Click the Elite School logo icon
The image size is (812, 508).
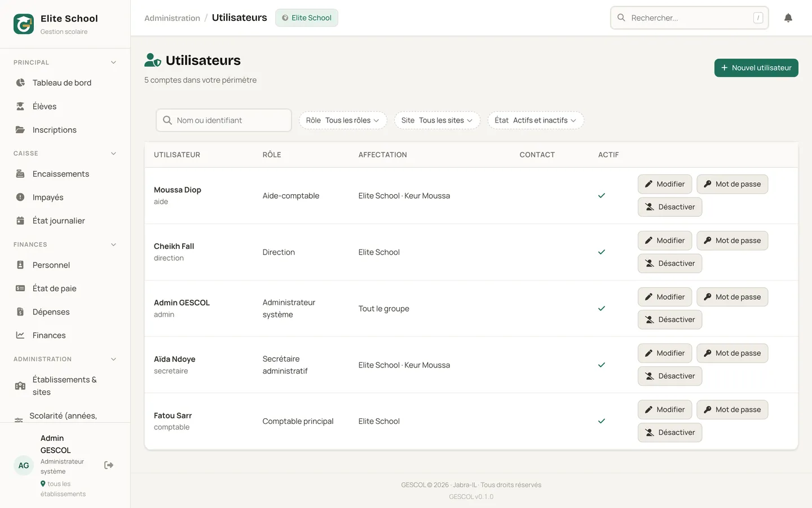tap(24, 24)
